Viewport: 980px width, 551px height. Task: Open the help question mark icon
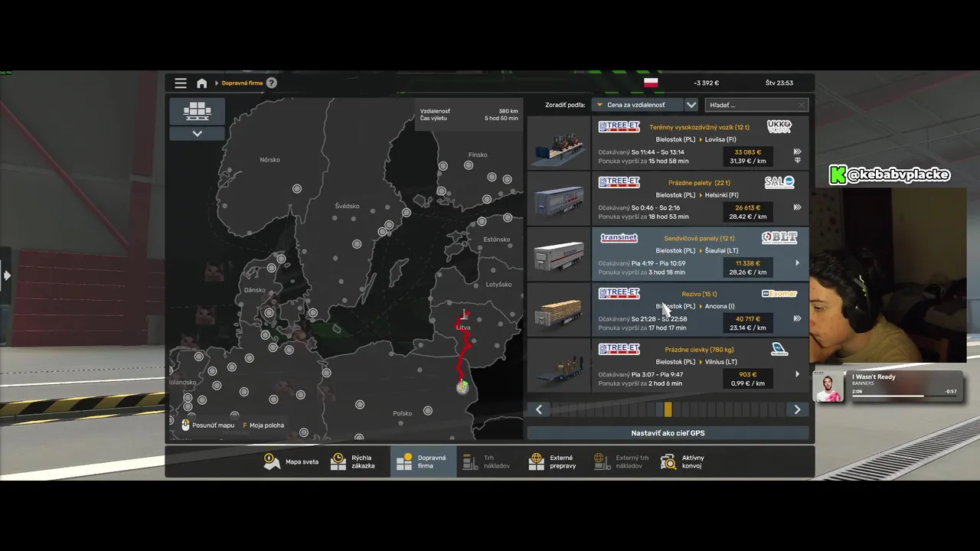271,83
